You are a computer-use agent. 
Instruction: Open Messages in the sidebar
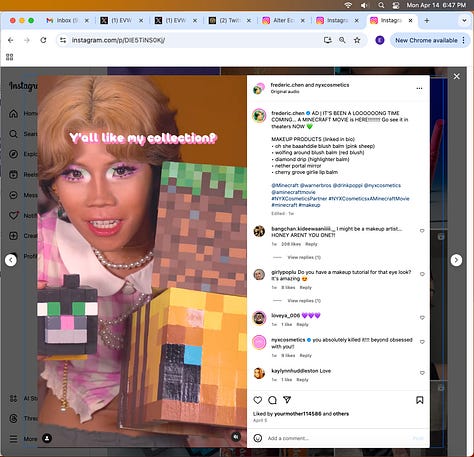(x=13, y=195)
